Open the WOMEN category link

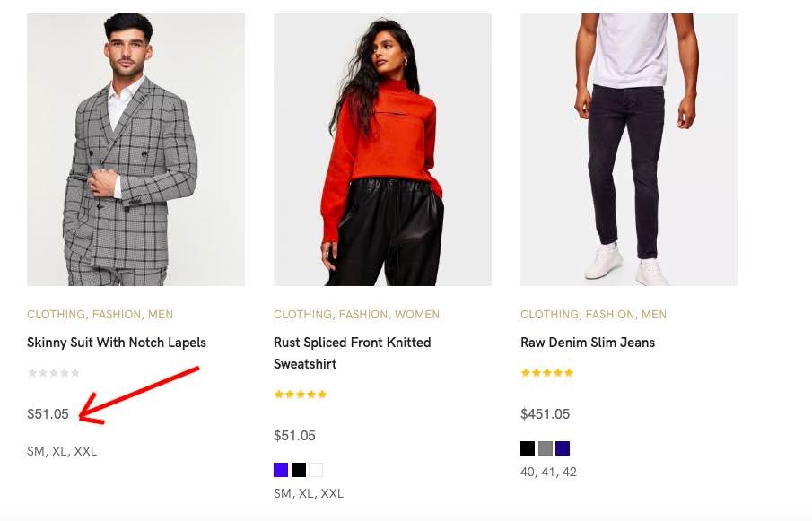click(x=417, y=315)
